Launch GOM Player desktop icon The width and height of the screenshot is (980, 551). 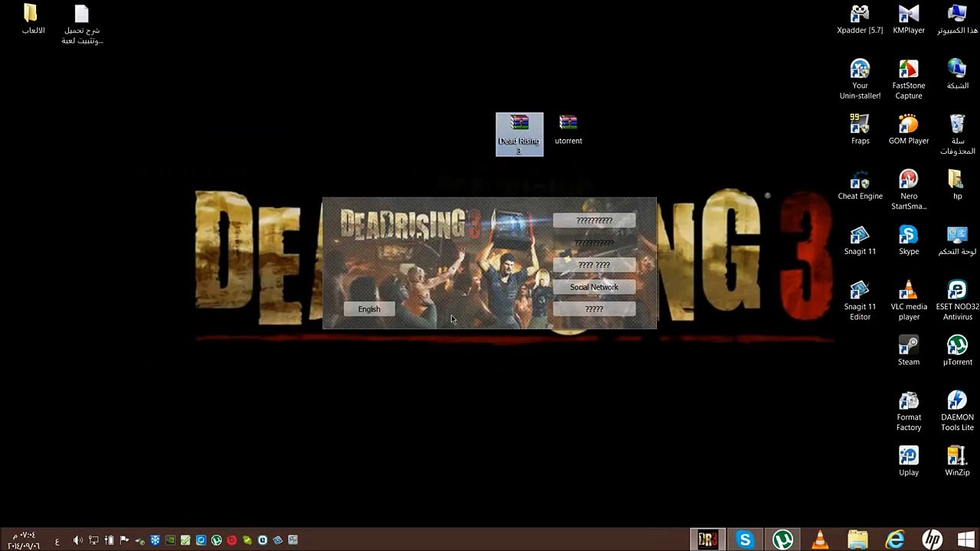tap(909, 129)
